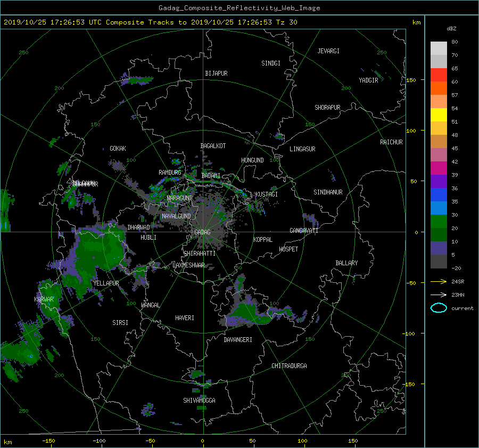Select the SINDHANUR label

coord(328,192)
